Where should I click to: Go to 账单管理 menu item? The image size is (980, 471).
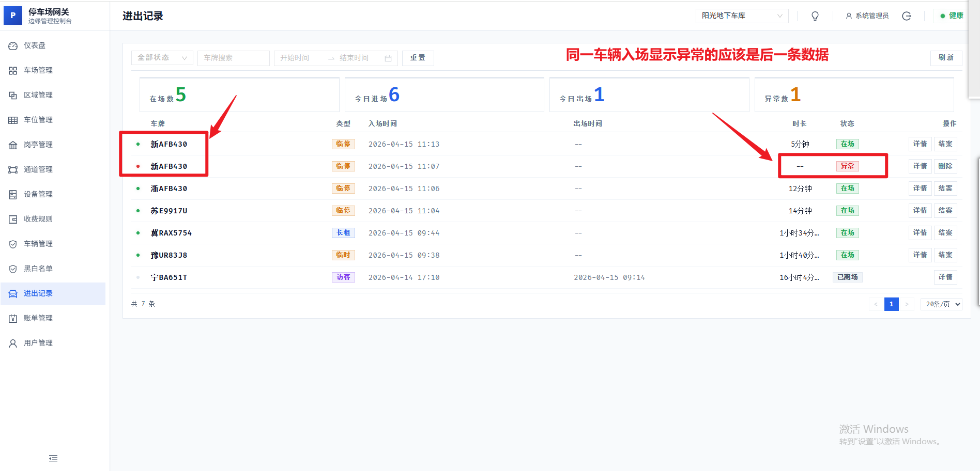[x=38, y=318]
